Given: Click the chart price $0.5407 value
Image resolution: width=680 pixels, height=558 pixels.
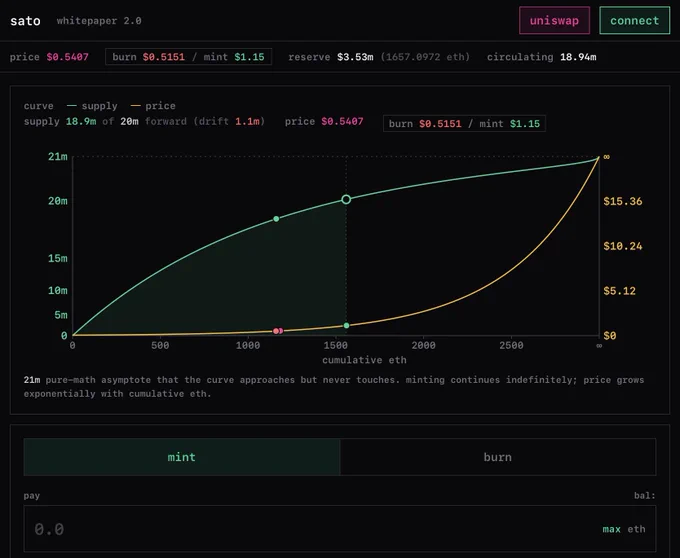Looking at the screenshot, I should [342, 121].
